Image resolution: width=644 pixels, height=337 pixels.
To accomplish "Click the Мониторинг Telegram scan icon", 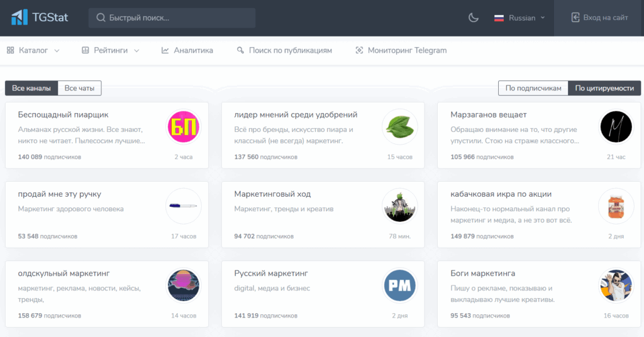I will pos(359,50).
